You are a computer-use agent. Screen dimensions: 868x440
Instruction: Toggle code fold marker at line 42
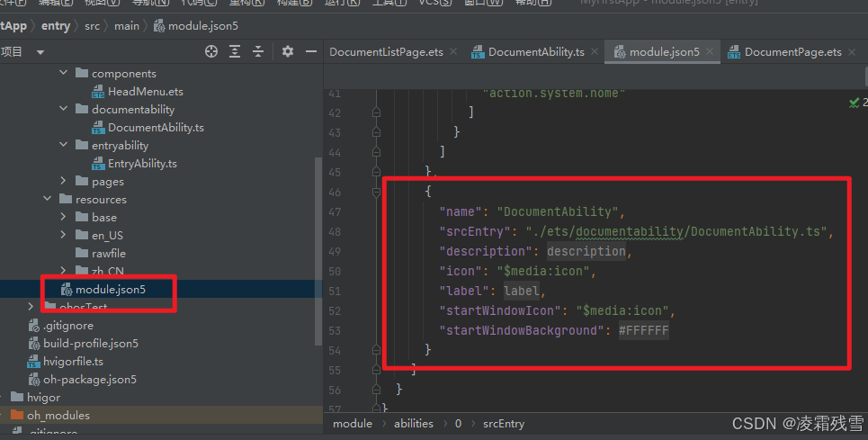coord(376,112)
